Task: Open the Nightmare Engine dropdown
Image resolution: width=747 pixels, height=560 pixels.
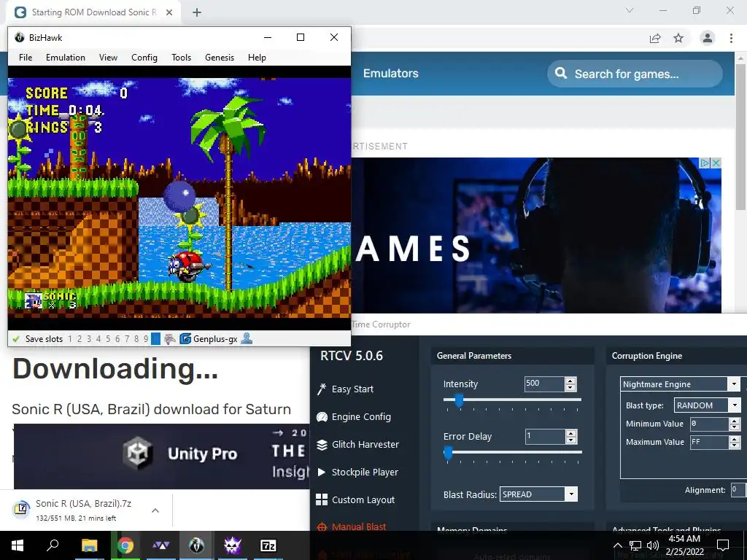Action: click(734, 384)
